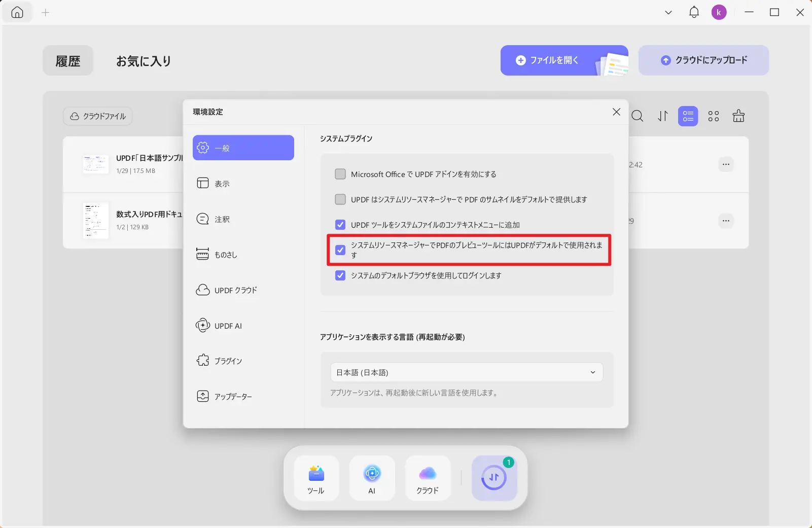Click the 注釈 comment icon in sidebar
Image resolution: width=812 pixels, height=528 pixels.
click(x=203, y=219)
